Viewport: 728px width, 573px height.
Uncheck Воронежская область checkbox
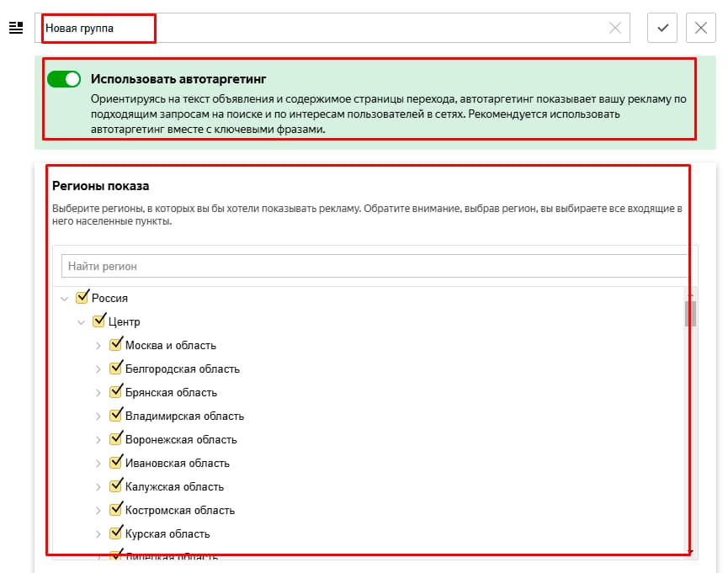pos(116,438)
